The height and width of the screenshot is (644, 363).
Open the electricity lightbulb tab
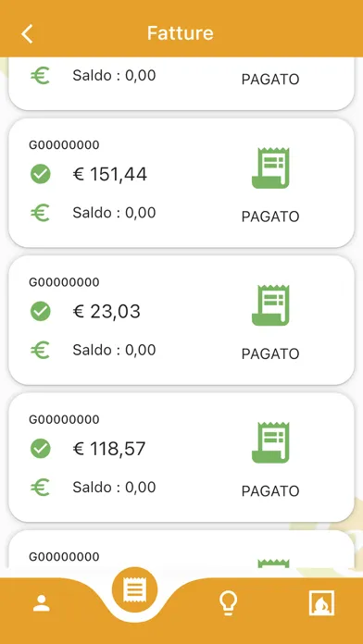tap(228, 603)
